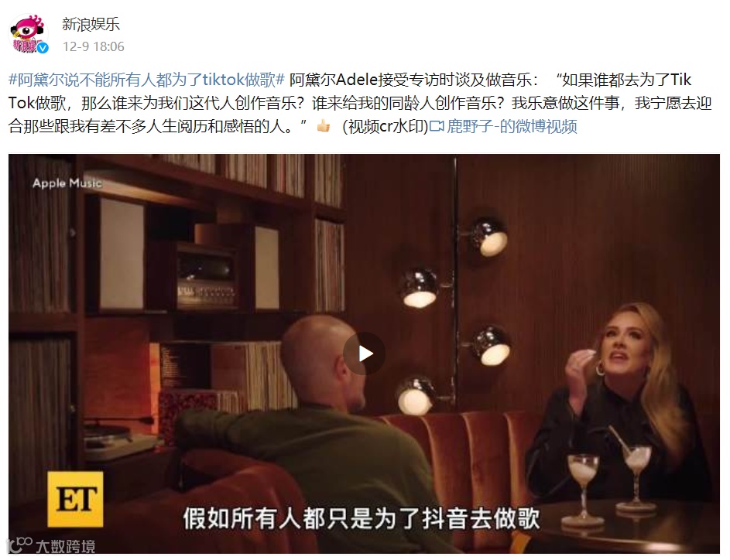This screenshot has height=560, width=730.
Task: Click the thumbs-up emoji in the post
Action: click(x=323, y=125)
